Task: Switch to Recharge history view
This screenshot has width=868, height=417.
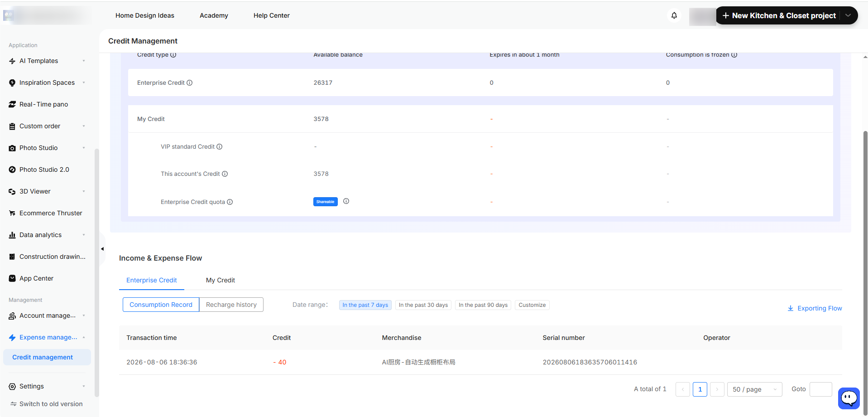Action: pos(231,305)
